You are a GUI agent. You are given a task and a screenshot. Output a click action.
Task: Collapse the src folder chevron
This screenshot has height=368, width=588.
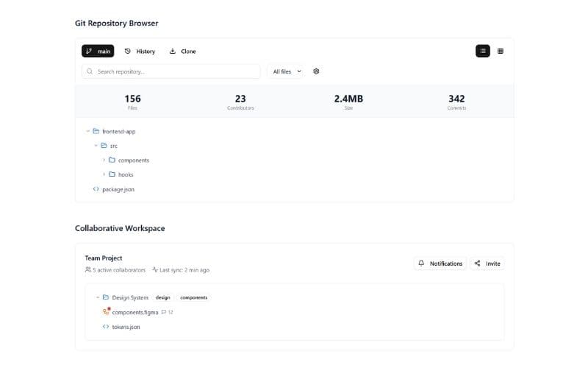96,146
